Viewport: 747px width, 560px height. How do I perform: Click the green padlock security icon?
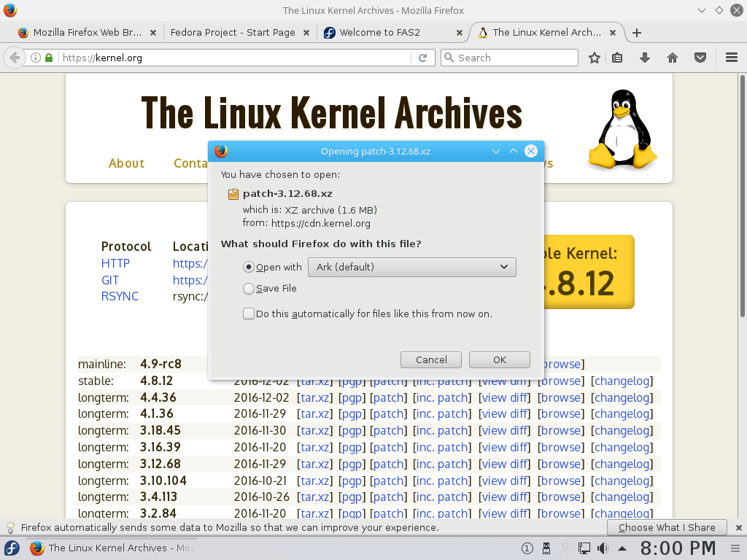(49, 58)
